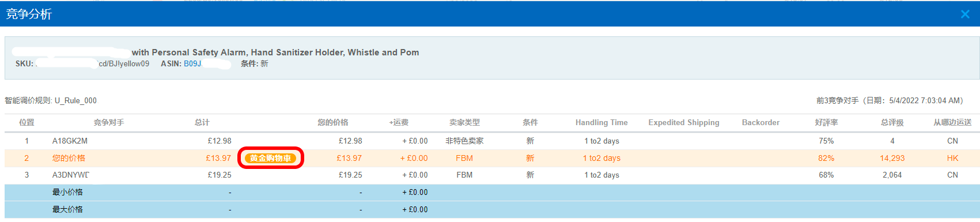This screenshot has width=980, height=222.
Task: Click the Handling Time column header
Action: [x=601, y=122]
